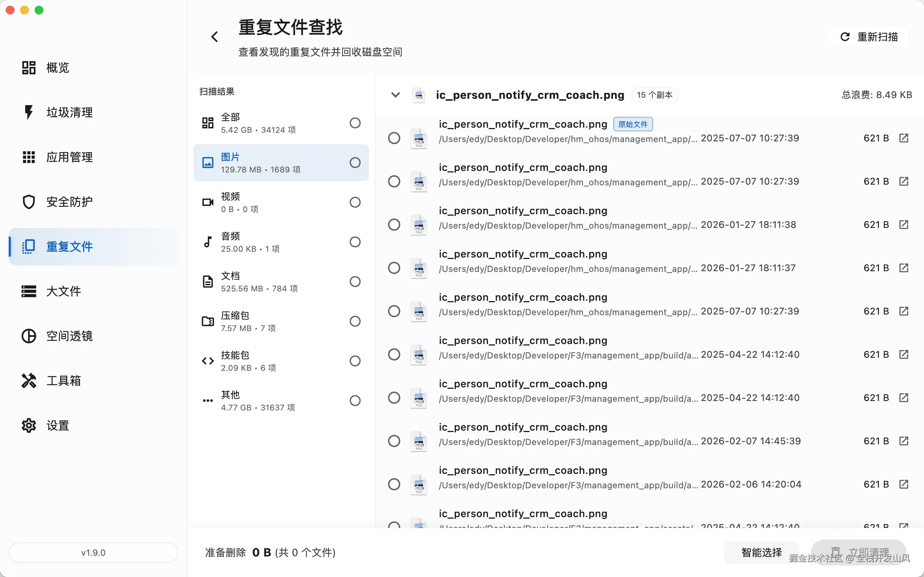Select the 全部 category radio button

pyautogui.click(x=355, y=123)
